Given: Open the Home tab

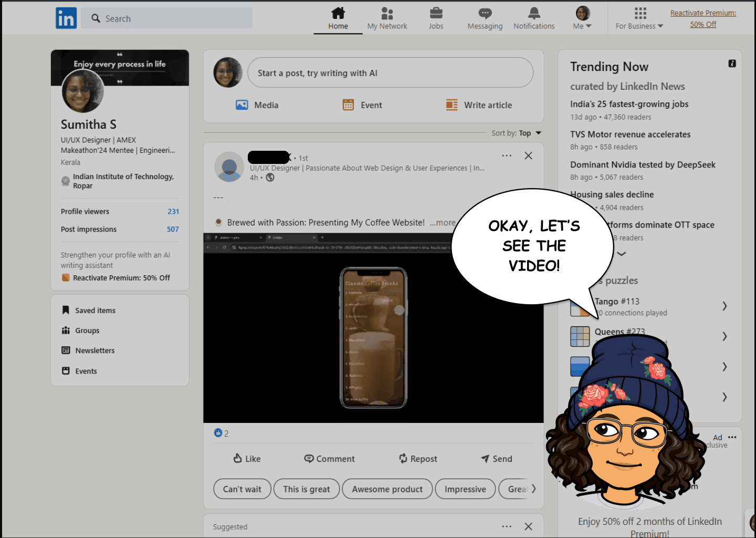Looking at the screenshot, I should (x=338, y=19).
